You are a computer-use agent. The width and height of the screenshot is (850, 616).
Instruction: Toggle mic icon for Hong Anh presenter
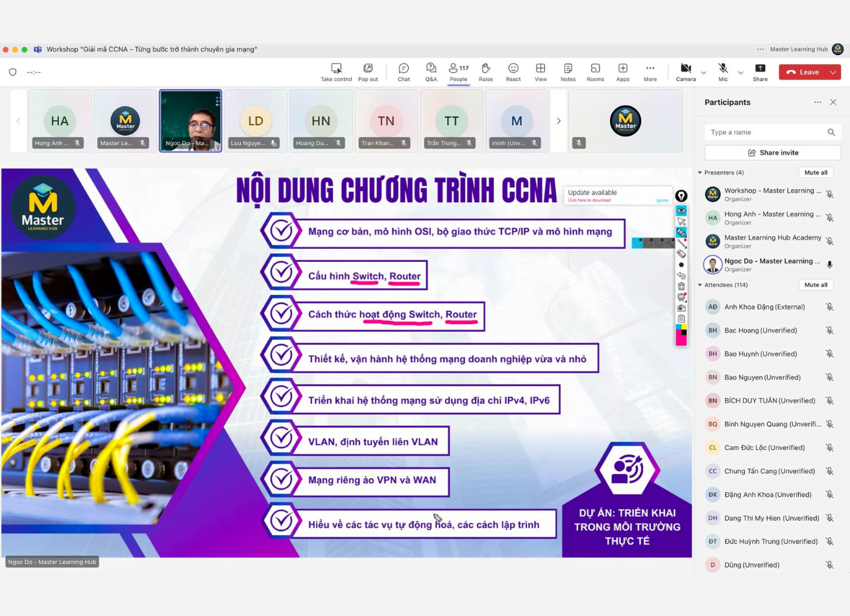pyautogui.click(x=829, y=218)
